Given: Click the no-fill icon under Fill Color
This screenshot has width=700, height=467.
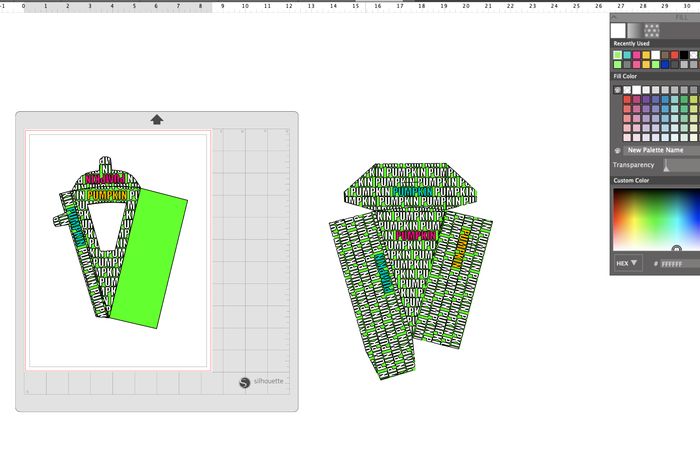Looking at the screenshot, I should pyautogui.click(x=617, y=89).
